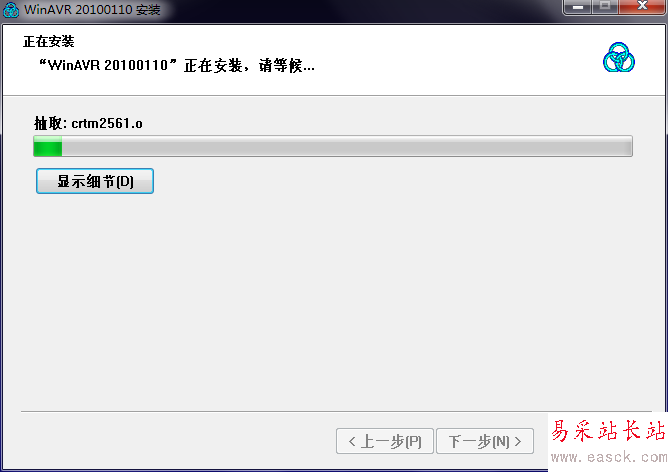Image resolution: width=668 pixels, height=472 pixels.
Task: Advance with the 下一步(N) button
Action: (485, 441)
